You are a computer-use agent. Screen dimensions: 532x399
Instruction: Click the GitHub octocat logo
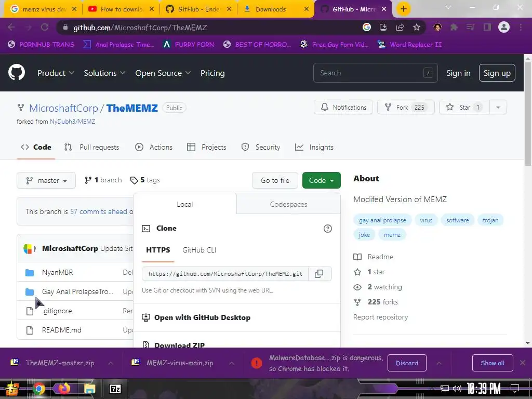pyautogui.click(x=17, y=72)
